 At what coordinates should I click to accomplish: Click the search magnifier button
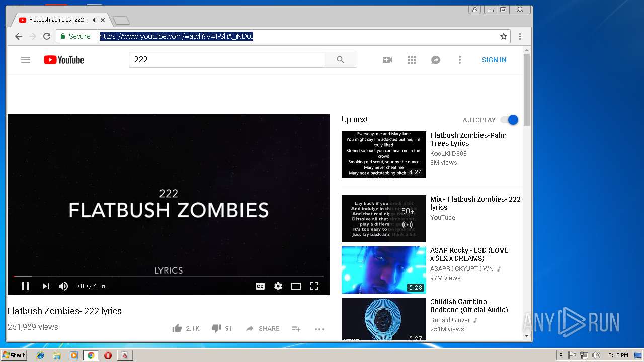point(341,60)
